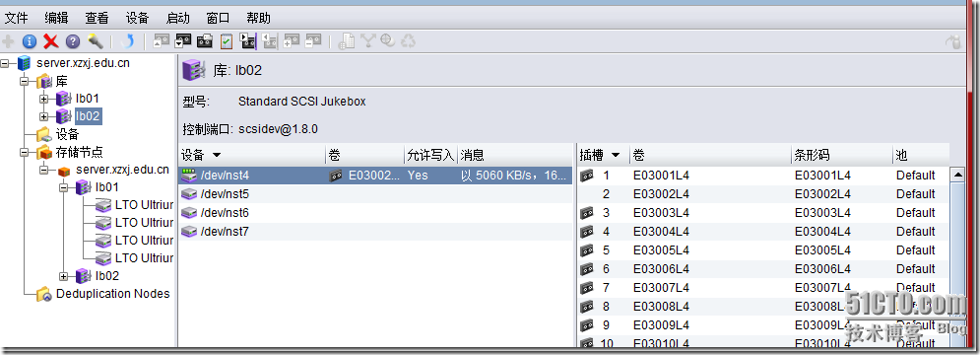
Task: Open properties with the blue info icon
Action: coord(30,42)
